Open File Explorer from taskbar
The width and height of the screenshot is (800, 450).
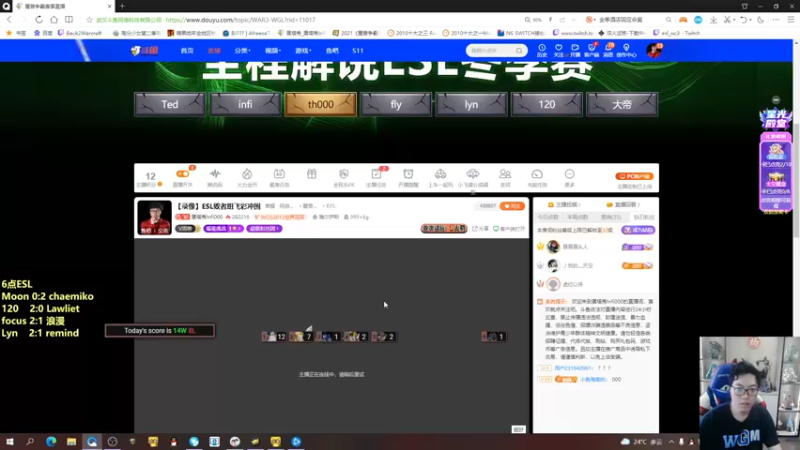[71, 442]
